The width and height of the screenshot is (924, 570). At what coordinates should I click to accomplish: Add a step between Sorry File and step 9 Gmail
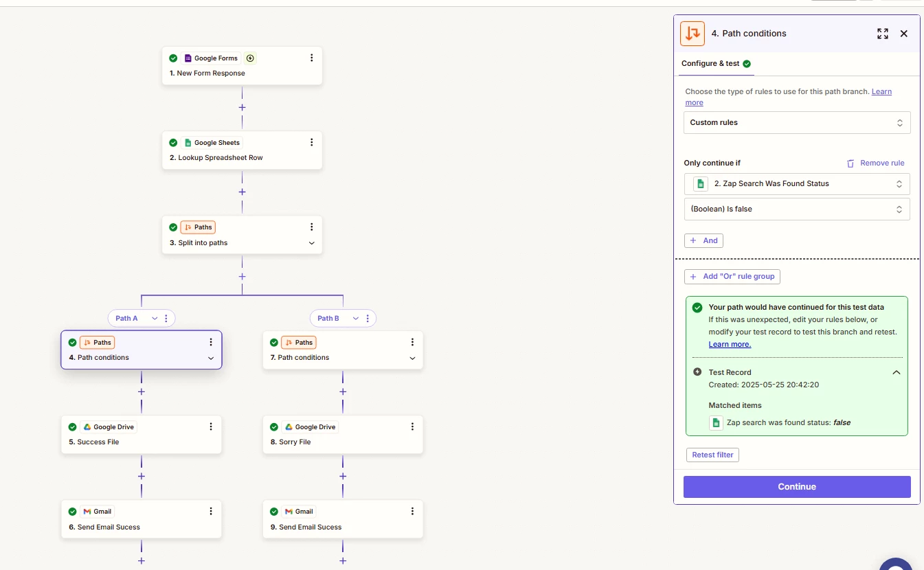point(343,477)
